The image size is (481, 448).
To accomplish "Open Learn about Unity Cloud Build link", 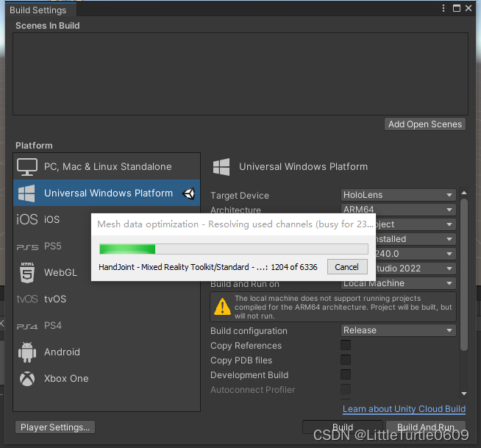I will pyautogui.click(x=404, y=409).
